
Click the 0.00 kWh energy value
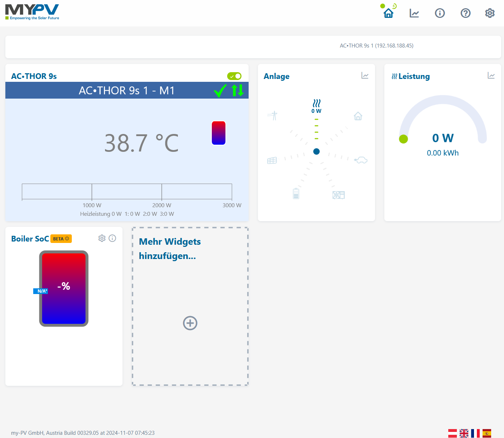(443, 153)
